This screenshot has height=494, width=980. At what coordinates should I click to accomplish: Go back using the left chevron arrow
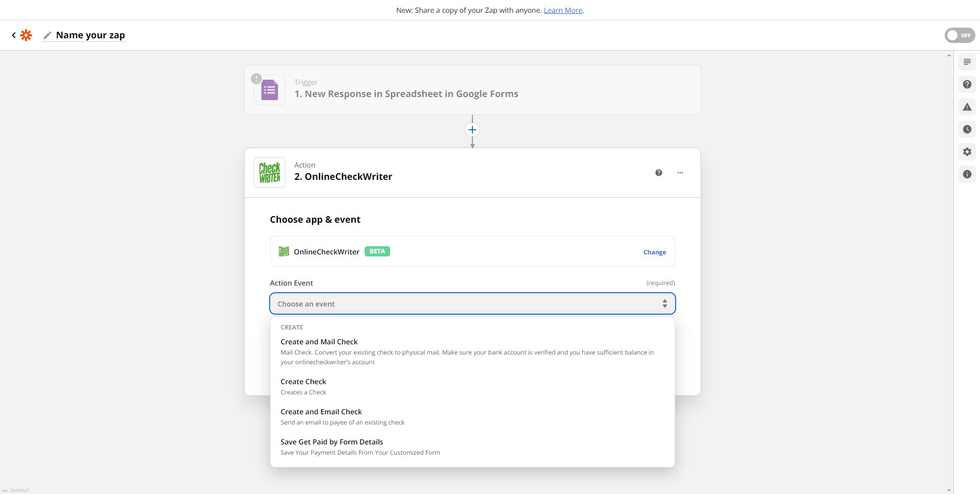pos(14,35)
